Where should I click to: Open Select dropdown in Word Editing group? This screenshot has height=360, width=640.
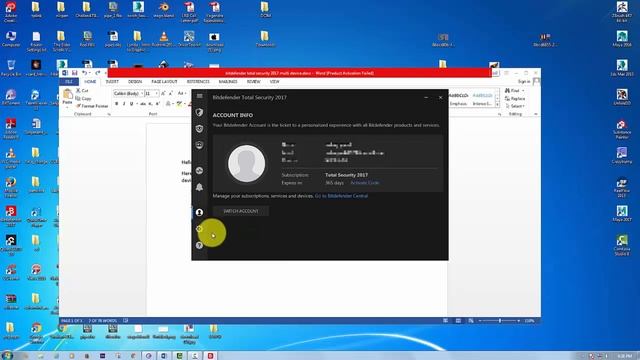[515, 106]
